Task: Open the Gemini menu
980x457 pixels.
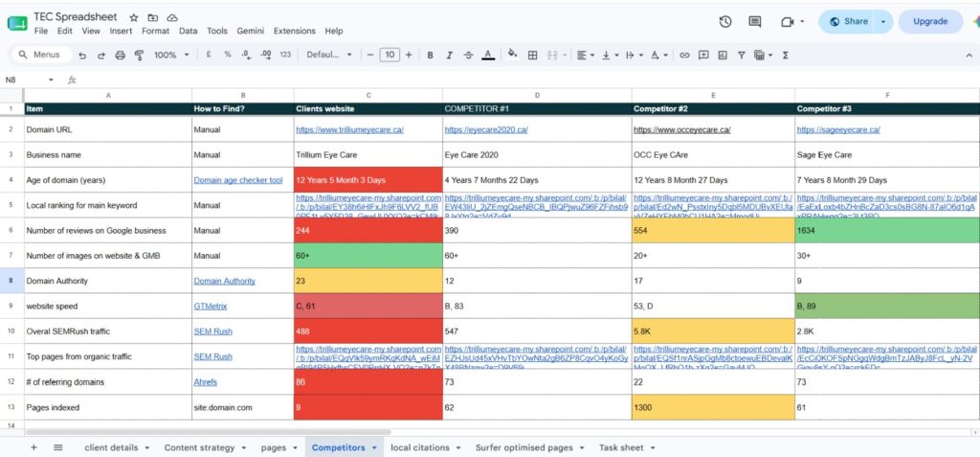Action: coord(250,31)
